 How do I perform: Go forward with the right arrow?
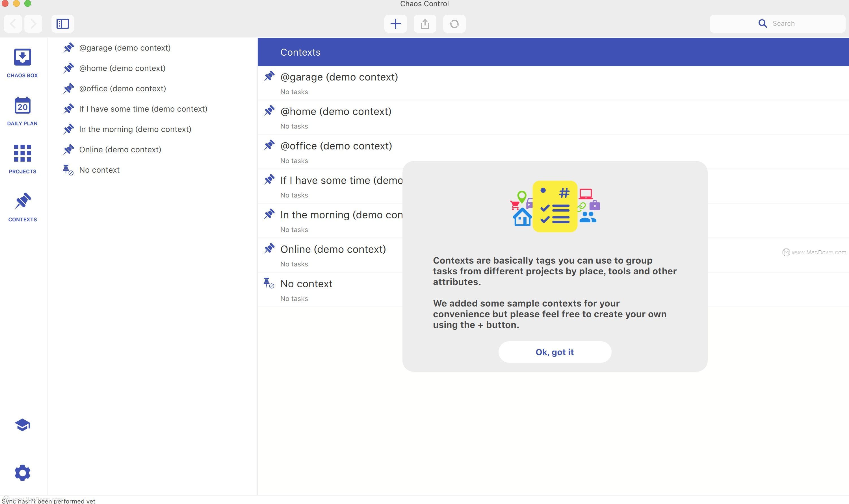click(33, 24)
